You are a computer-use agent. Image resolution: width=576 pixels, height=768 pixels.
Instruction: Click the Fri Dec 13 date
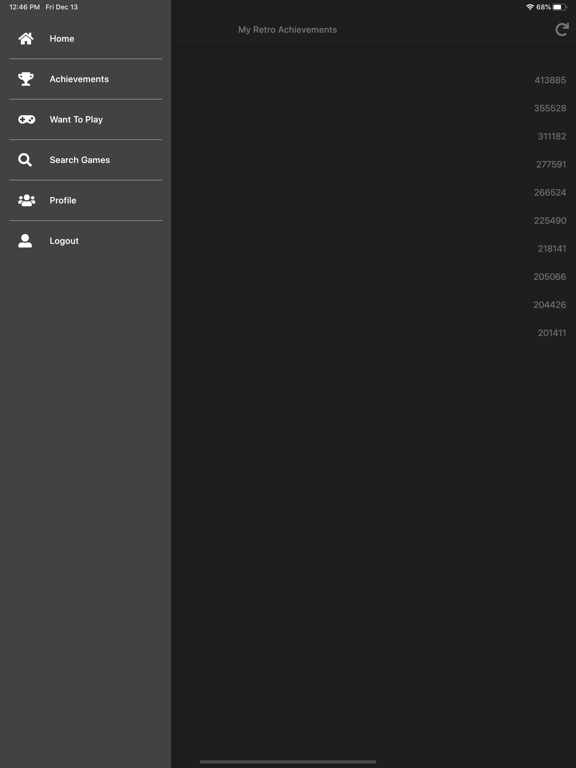click(x=62, y=7)
